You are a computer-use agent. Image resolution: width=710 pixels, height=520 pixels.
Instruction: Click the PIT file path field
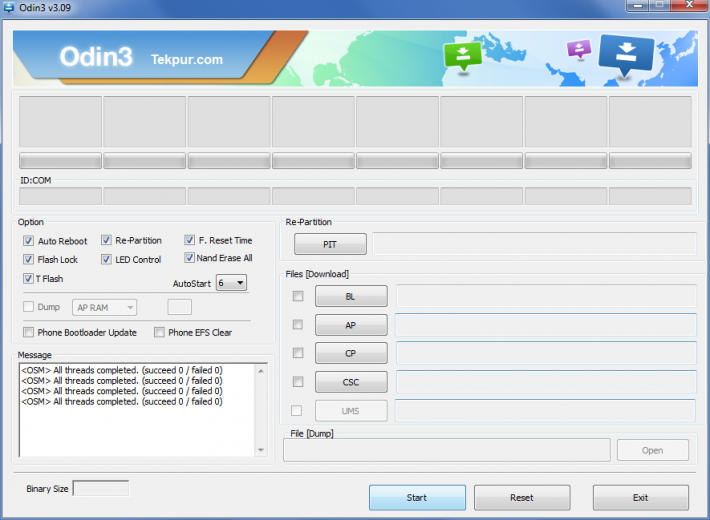click(x=534, y=244)
